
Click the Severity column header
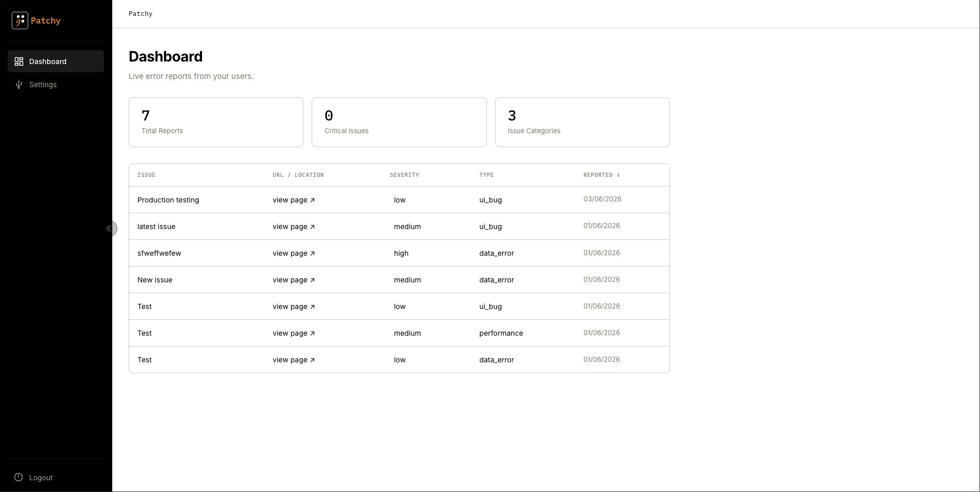tap(404, 175)
